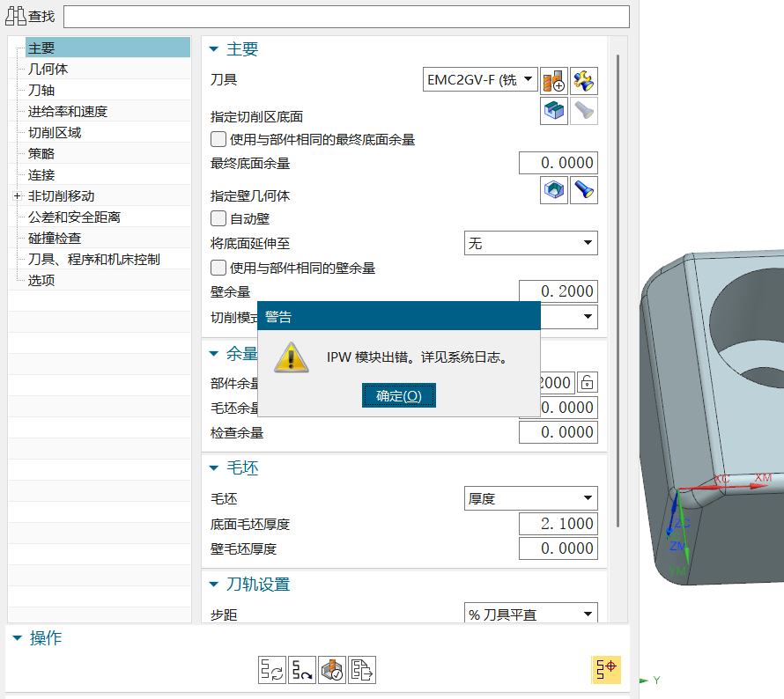
Task: Select 碰撞检查 in the left list
Action: pyautogui.click(x=55, y=239)
